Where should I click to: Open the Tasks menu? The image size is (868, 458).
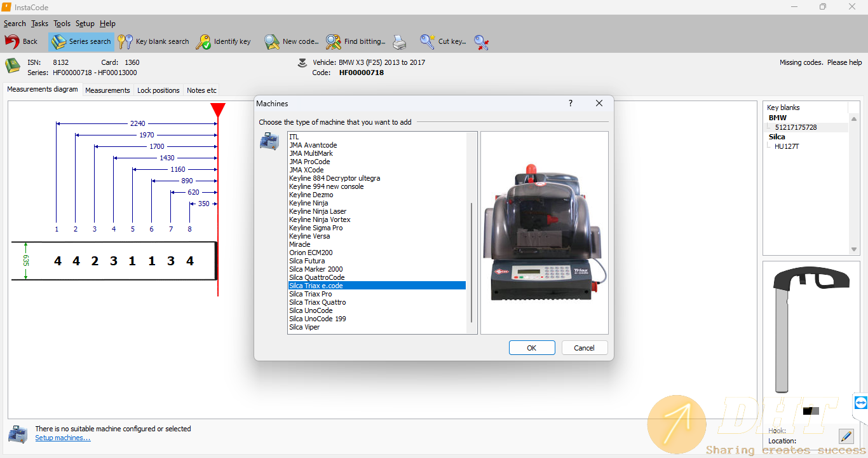(39, 24)
